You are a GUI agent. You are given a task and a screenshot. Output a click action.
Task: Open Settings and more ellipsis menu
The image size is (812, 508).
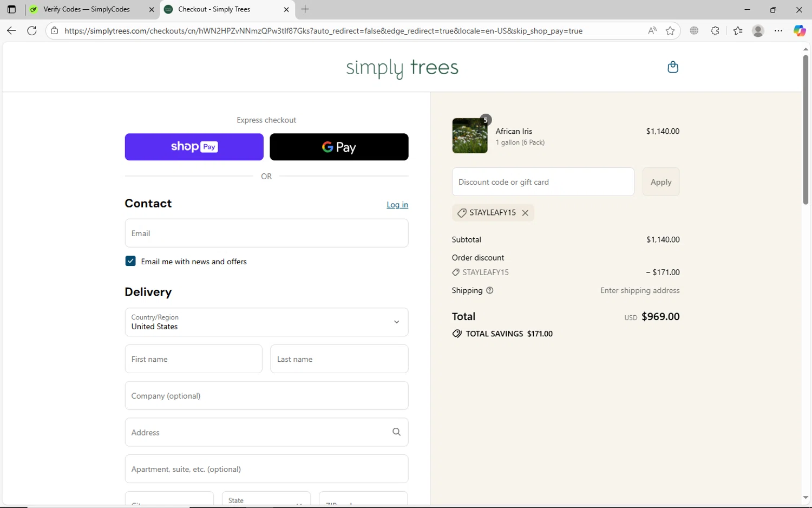coord(778,31)
